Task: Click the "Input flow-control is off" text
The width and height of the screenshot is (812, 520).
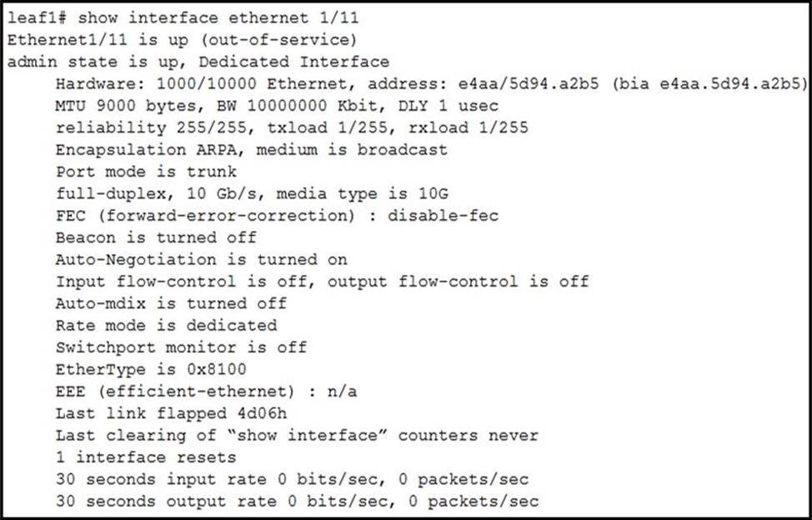Action: [x=181, y=281]
